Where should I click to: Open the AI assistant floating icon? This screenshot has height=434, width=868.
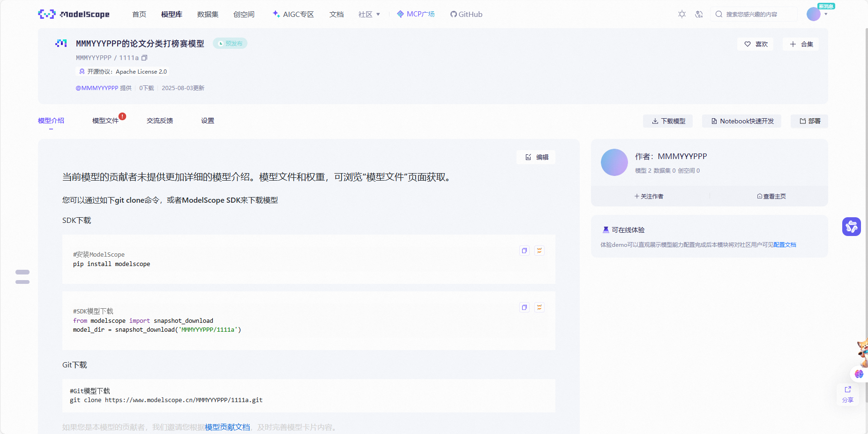(x=851, y=227)
